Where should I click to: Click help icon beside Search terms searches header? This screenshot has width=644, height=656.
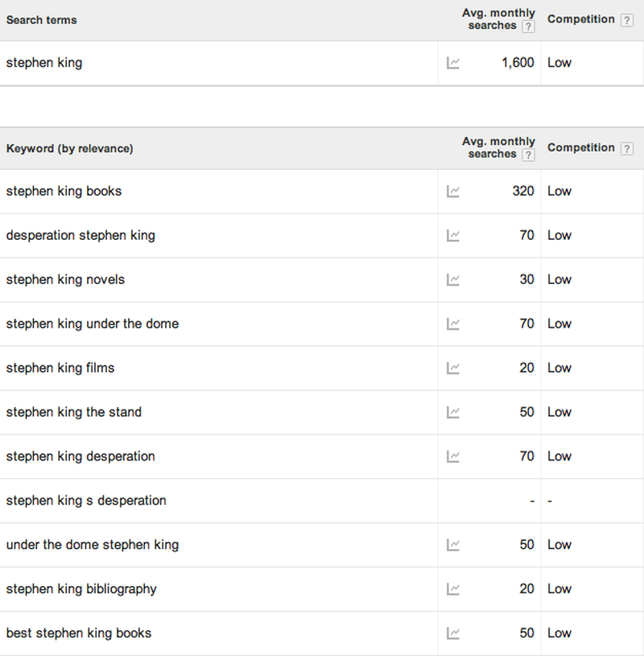(528, 27)
